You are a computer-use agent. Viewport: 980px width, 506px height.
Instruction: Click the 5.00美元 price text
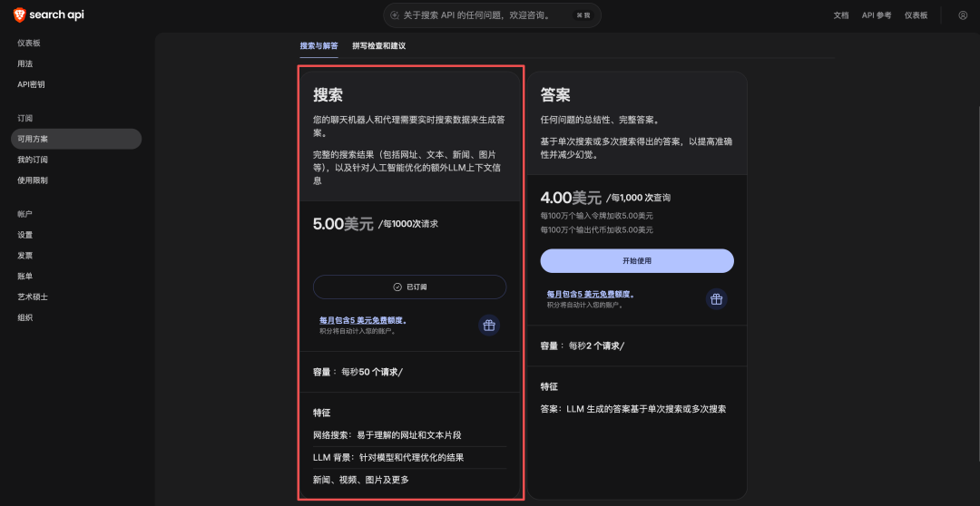(343, 224)
